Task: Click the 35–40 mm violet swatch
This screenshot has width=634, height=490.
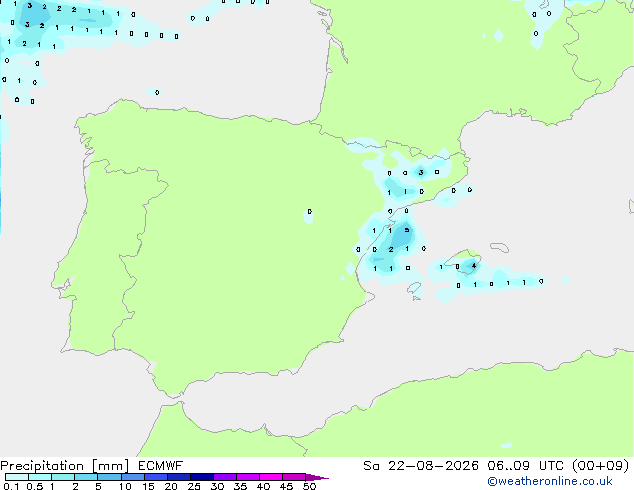Action: point(247,477)
